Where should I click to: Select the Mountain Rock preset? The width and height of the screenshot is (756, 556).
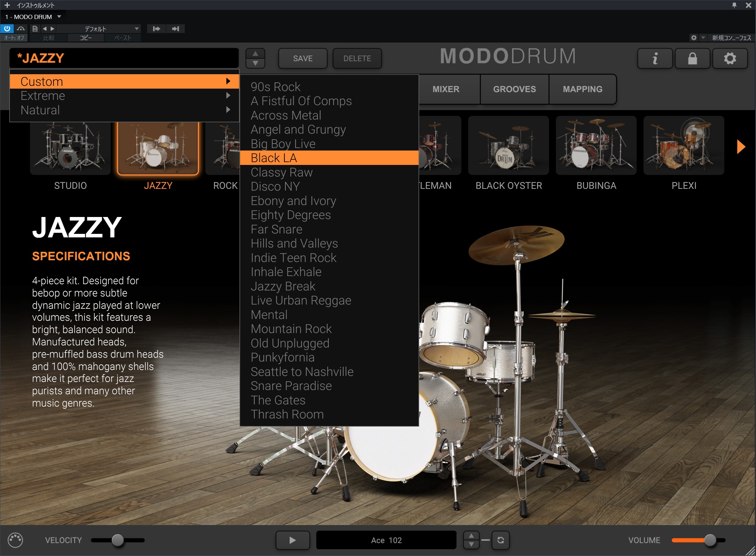click(329, 329)
